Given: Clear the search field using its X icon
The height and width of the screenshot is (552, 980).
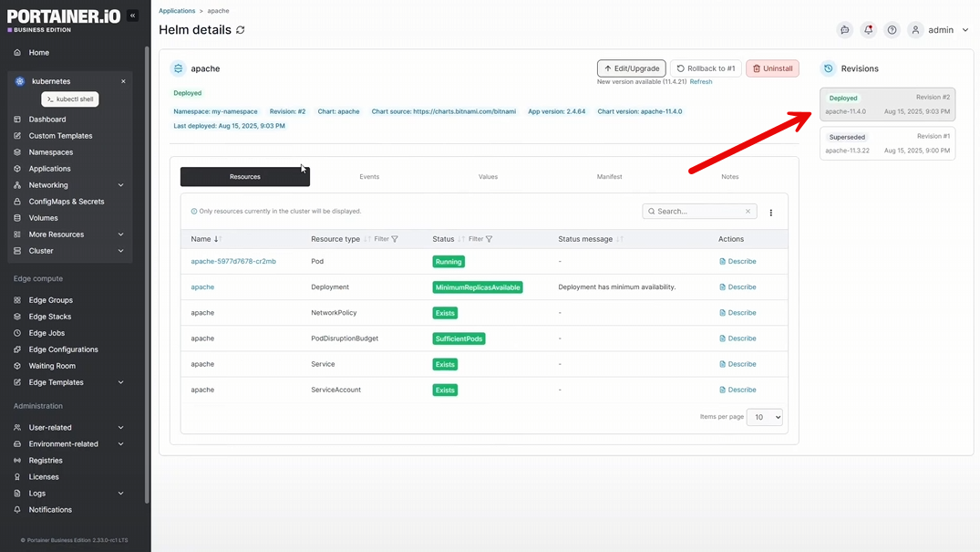Looking at the screenshot, I should click(748, 212).
